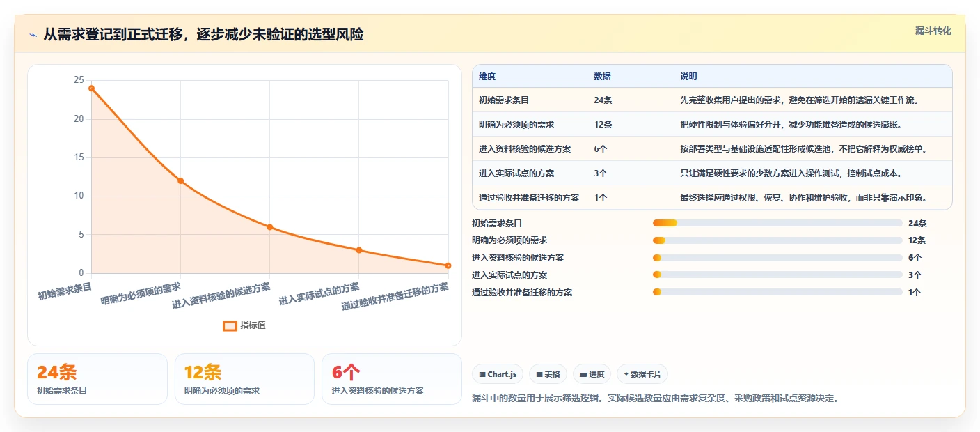Open the 12条 明确为必须项的需求 data card

[x=244, y=379]
